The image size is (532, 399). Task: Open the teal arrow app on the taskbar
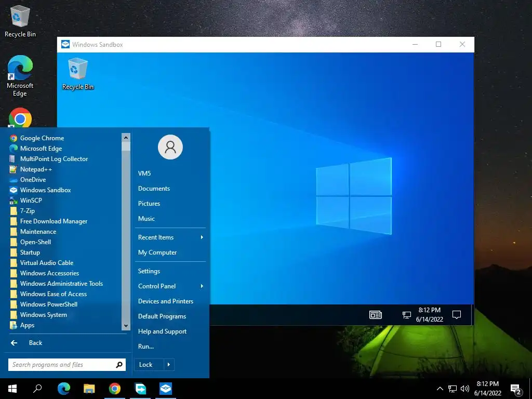pos(140,389)
